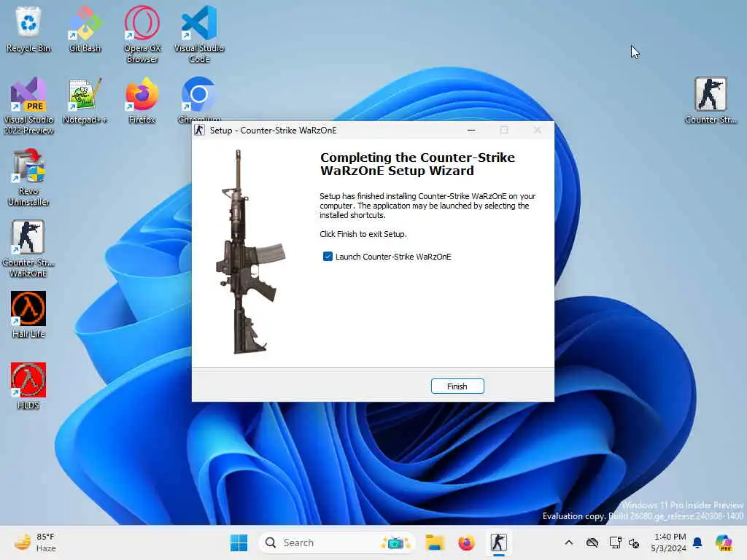
Task: Click taskbar Search box
Action: click(x=336, y=542)
